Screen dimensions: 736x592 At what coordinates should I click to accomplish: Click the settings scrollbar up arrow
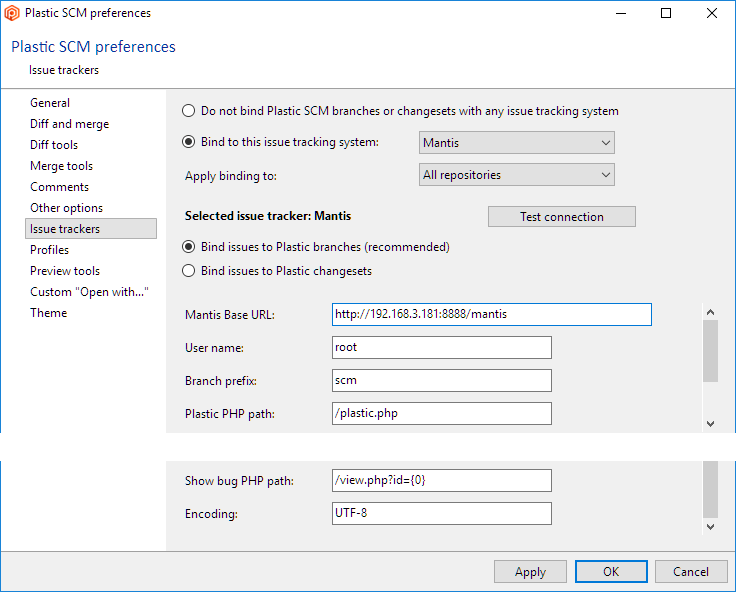click(711, 312)
